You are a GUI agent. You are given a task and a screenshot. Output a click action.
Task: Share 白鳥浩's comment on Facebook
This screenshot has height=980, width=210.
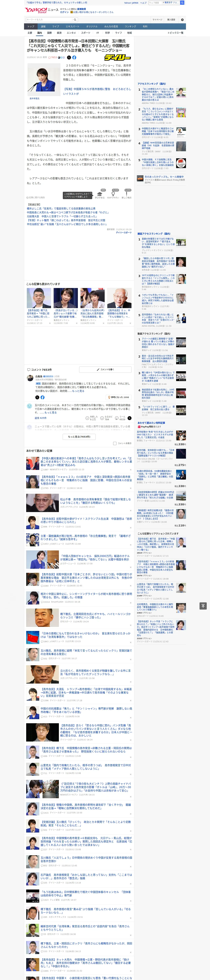(x=42, y=397)
